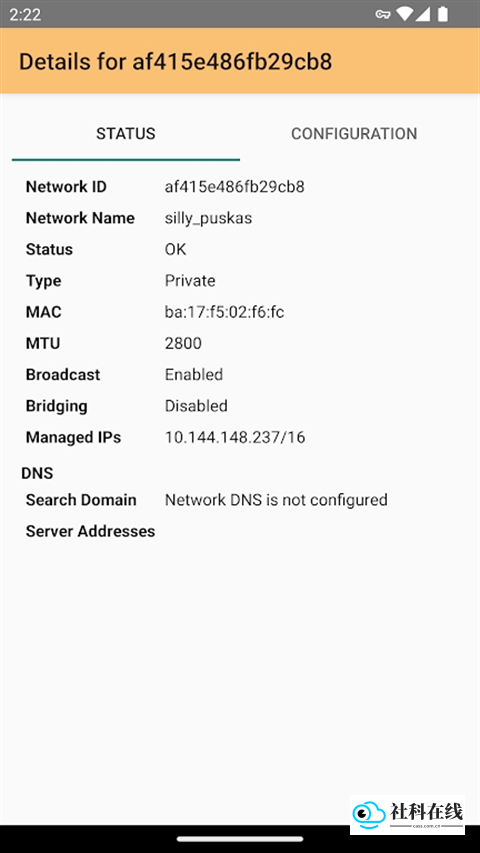Tap the Wi-Fi signal icon
The height and width of the screenshot is (853, 480).
(x=404, y=14)
